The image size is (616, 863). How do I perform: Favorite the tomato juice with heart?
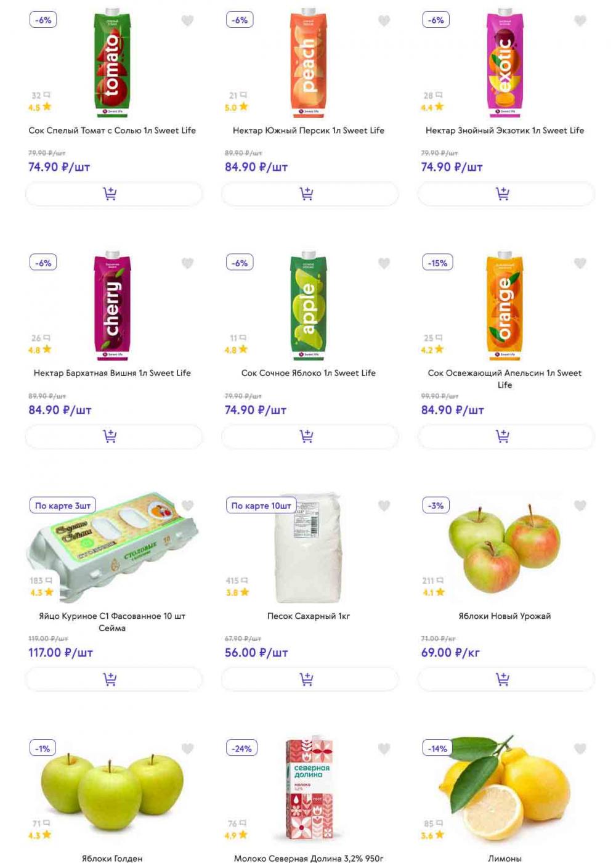(188, 20)
